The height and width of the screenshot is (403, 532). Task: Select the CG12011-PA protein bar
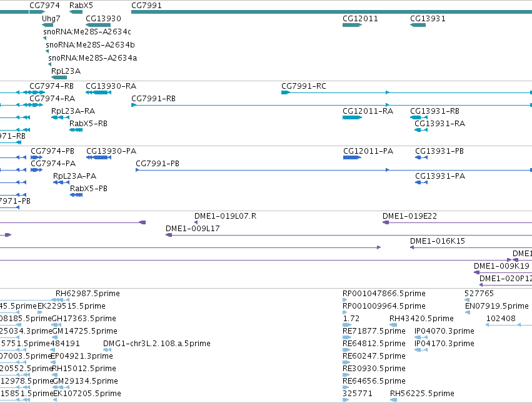click(x=352, y=157)
